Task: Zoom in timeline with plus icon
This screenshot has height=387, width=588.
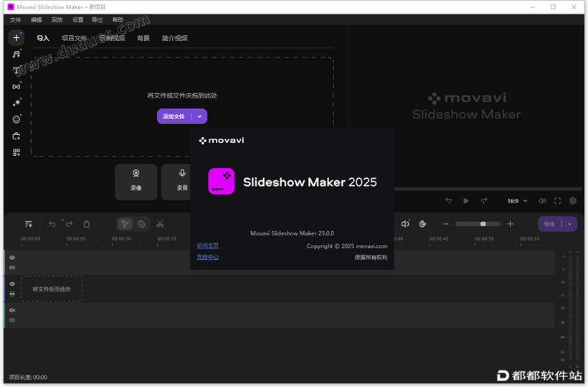Action: tap(511, 224)
